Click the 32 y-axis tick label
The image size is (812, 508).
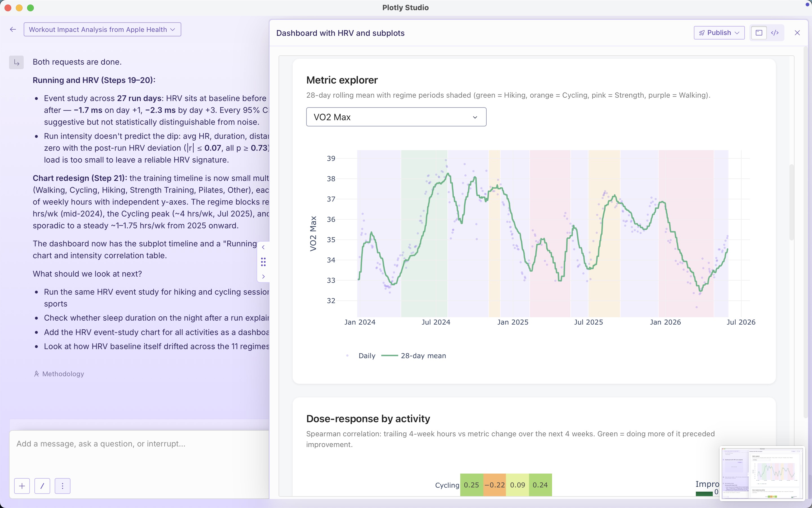331,301
